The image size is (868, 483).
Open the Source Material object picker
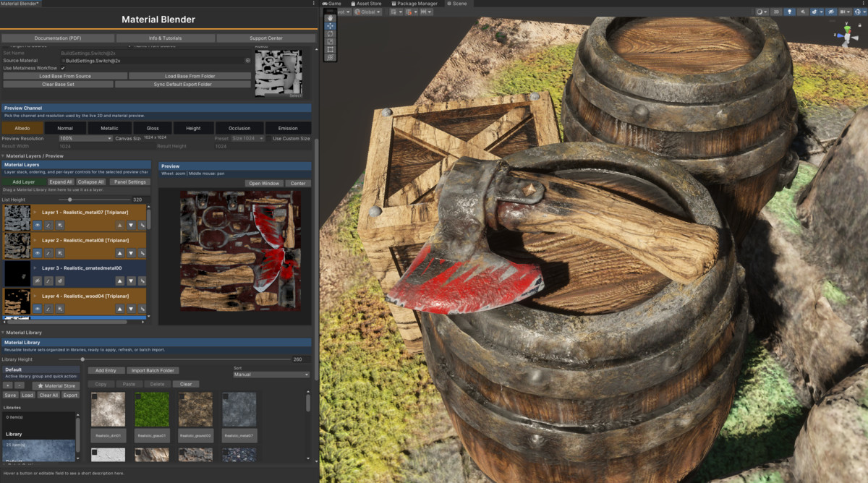click(247, 61)
